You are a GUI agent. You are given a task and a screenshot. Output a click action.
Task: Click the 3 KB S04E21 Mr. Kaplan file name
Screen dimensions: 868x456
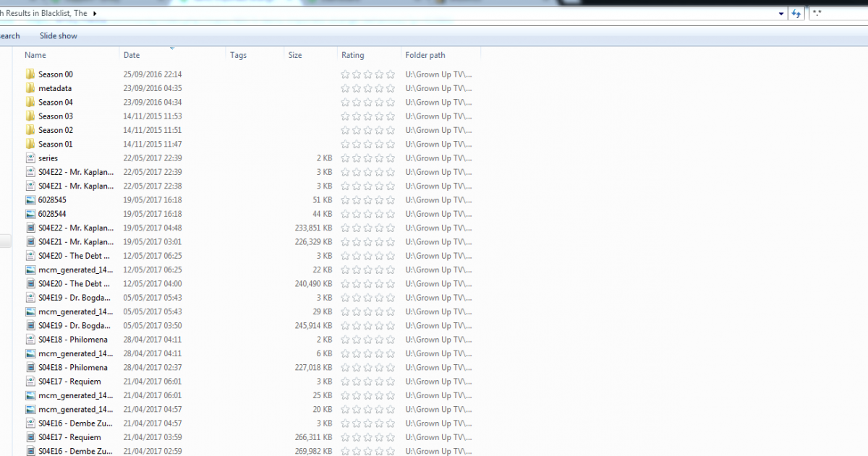pos(76,186)
